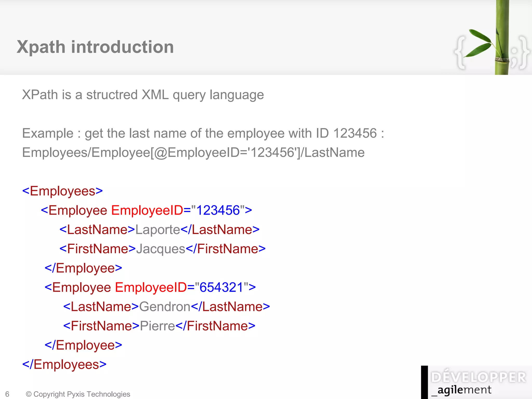Click the EmployeeID value 123456 in XML

click(218, 210)
